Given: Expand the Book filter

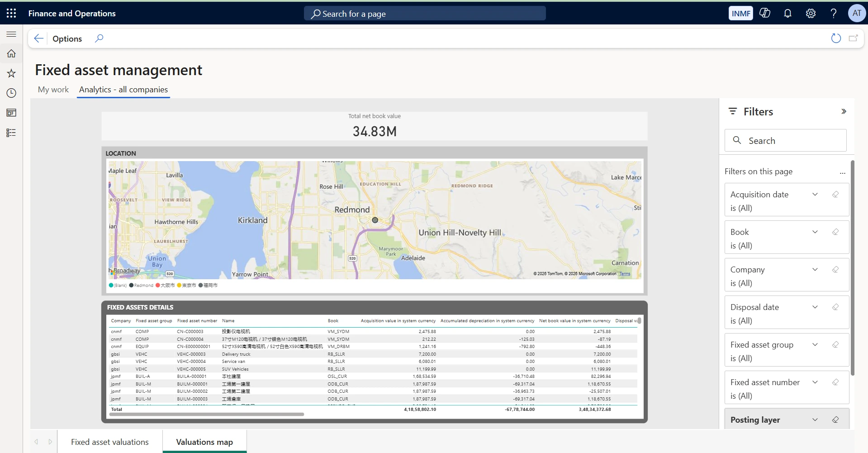Looking at the screenshot, I should pyautogui.click(x=815, y=232).
